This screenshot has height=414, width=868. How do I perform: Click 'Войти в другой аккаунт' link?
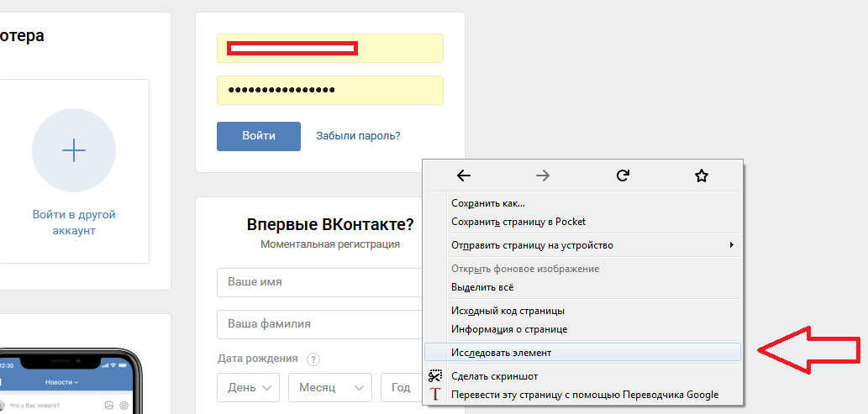click(x=74, y=223)
